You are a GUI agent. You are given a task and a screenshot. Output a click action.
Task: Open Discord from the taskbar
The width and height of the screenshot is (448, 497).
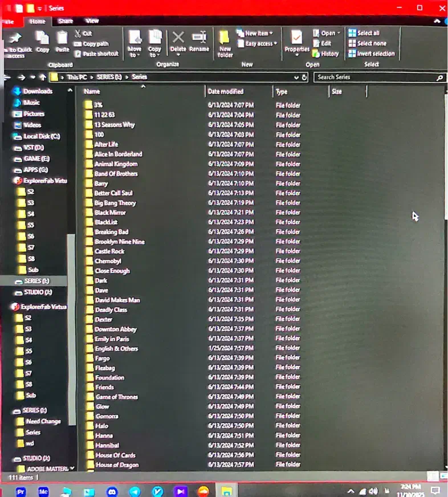(x=112, y=491)
